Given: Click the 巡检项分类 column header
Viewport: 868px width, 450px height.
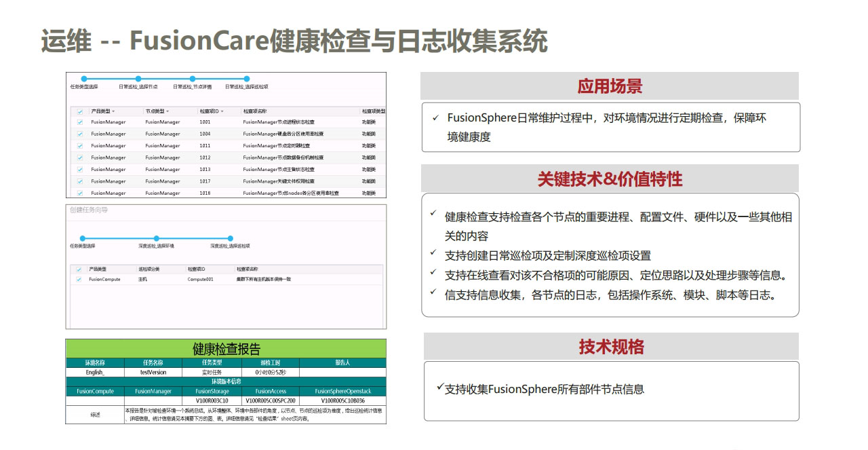Looking at the screenshot, I should click(x=149, y=269).
